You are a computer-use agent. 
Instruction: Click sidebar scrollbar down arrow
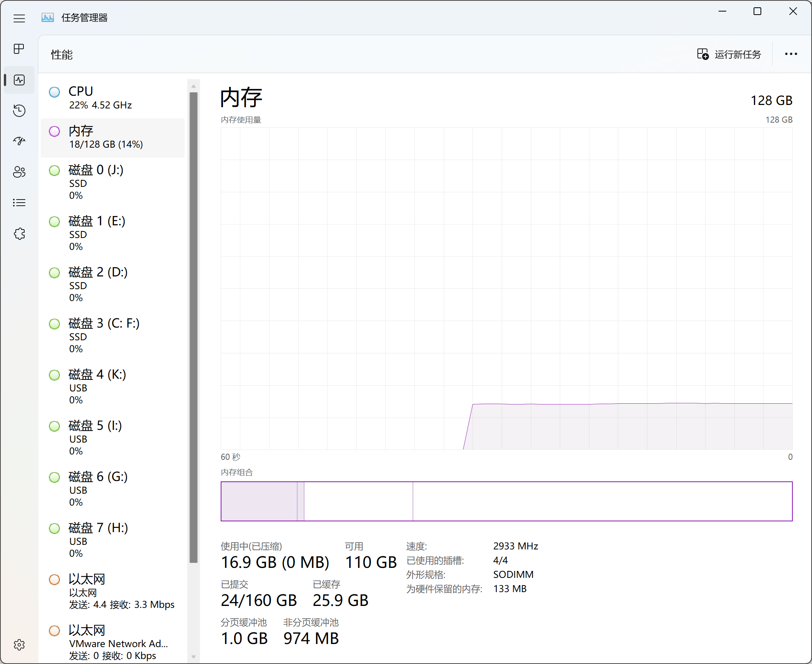pos(194,657)
